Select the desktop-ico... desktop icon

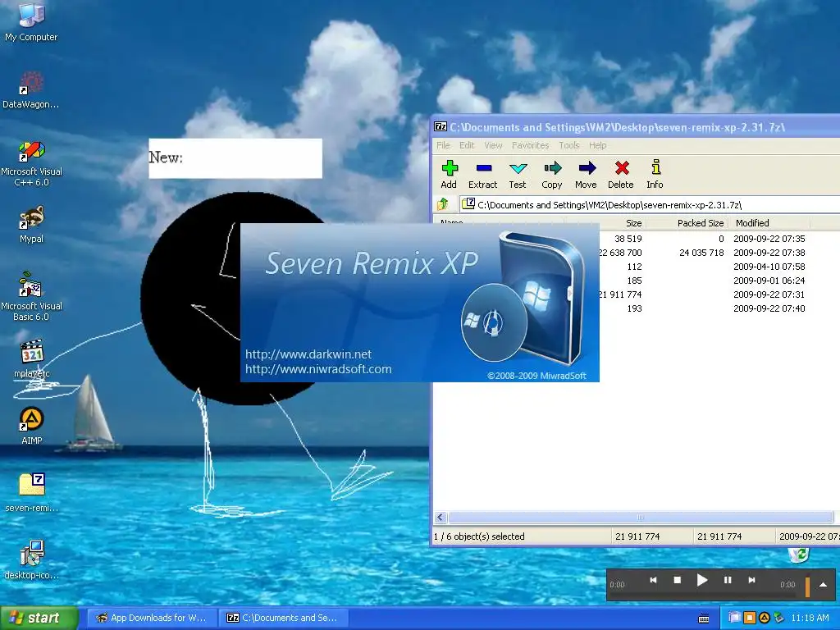click(31, 559)
